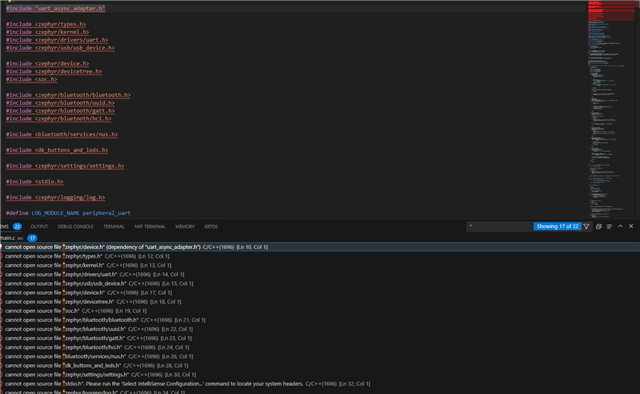Click the code line #include <zephyr/drivers/uart.h>
This screenshot has width=640, height=394.
point(57,40)
